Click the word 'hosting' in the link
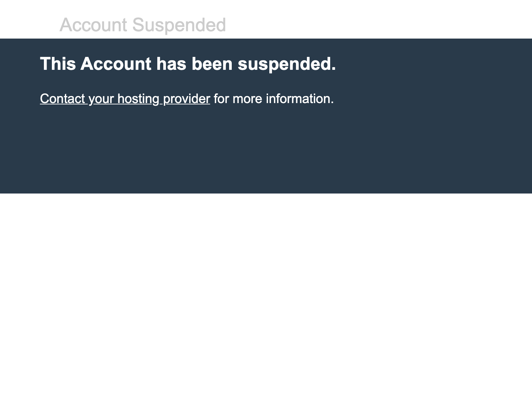532x399 pixels. coord(138,99)
